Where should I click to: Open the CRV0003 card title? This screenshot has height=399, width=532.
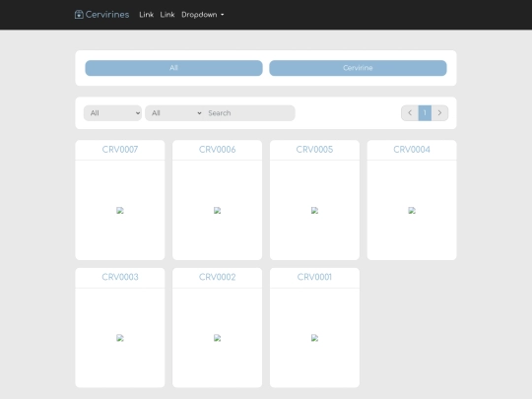click(120, 277)
